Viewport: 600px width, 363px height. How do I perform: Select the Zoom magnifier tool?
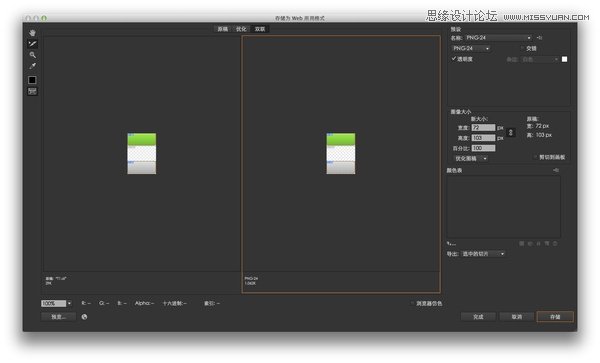coord(33,55)
